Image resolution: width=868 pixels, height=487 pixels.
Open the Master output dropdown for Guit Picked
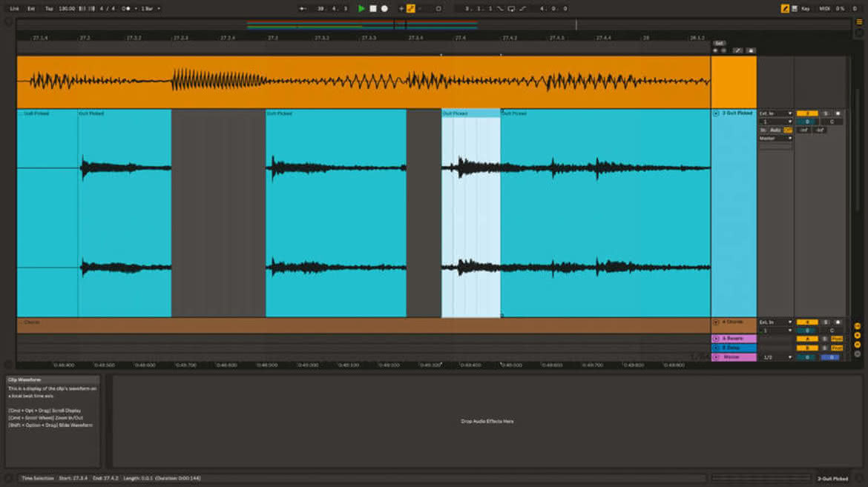pyautogui.click(x=775, y=139)
